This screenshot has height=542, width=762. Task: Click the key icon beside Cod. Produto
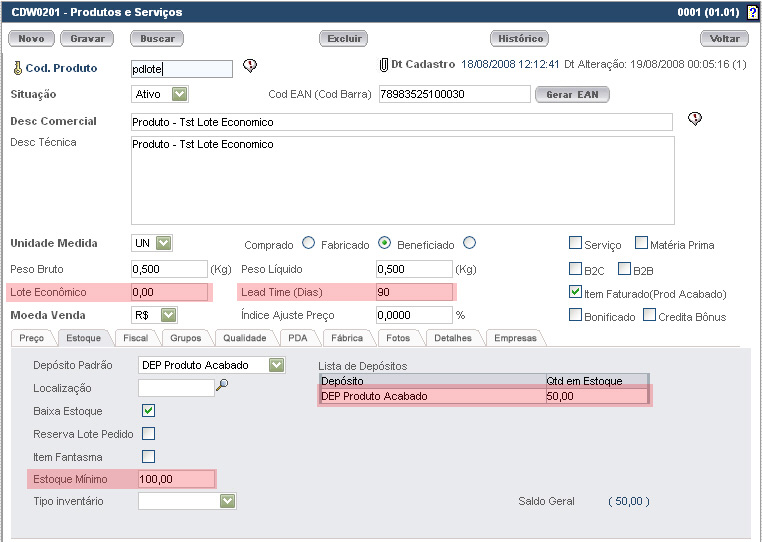[x=16, y=69]
